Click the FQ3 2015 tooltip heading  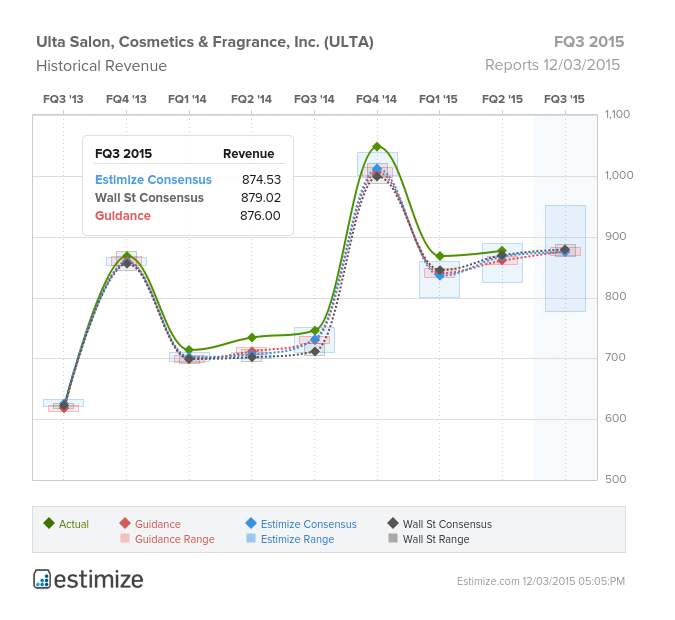click(x=123, y=154)
